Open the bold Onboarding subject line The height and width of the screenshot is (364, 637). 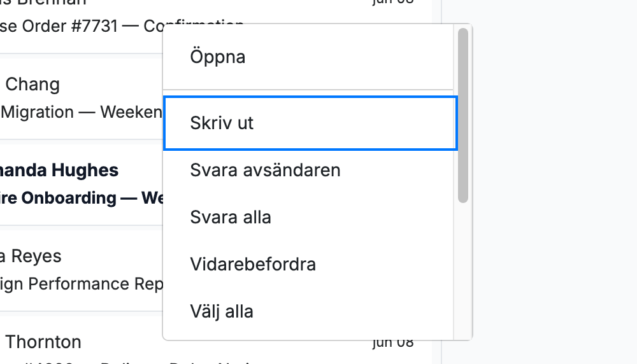pyautogui.click(x=82, y=198)
